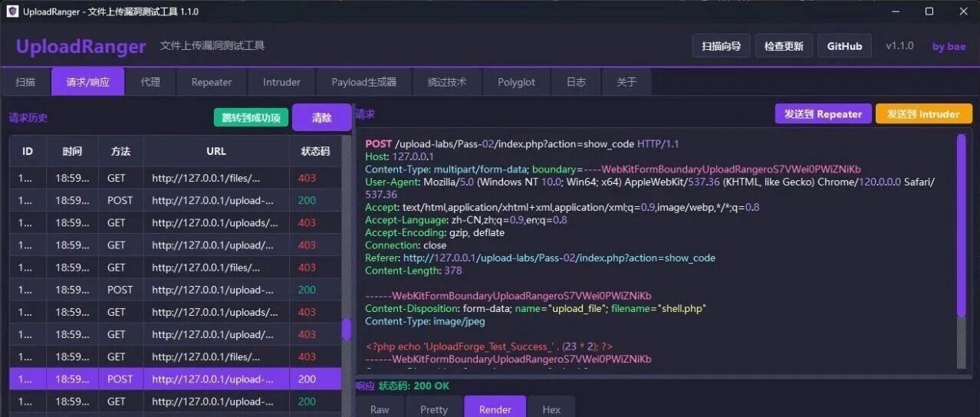Click the Accept-Language header line
The height and width of the screenshot is (417, 980).
(466, 220)
